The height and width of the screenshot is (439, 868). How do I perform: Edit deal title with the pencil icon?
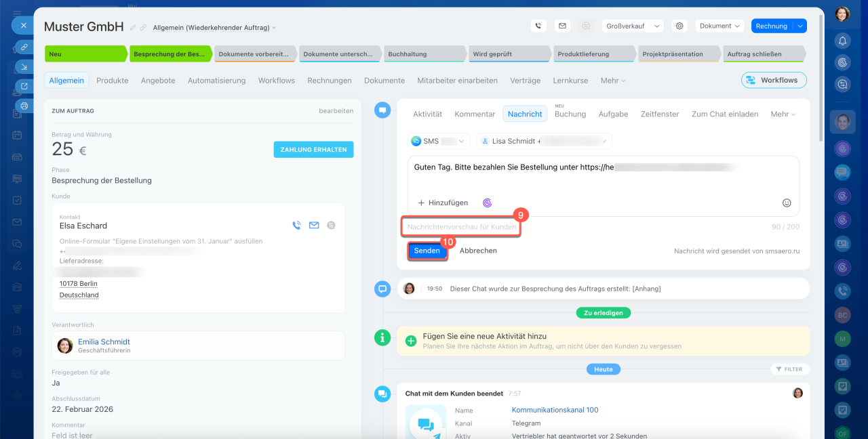134,28
